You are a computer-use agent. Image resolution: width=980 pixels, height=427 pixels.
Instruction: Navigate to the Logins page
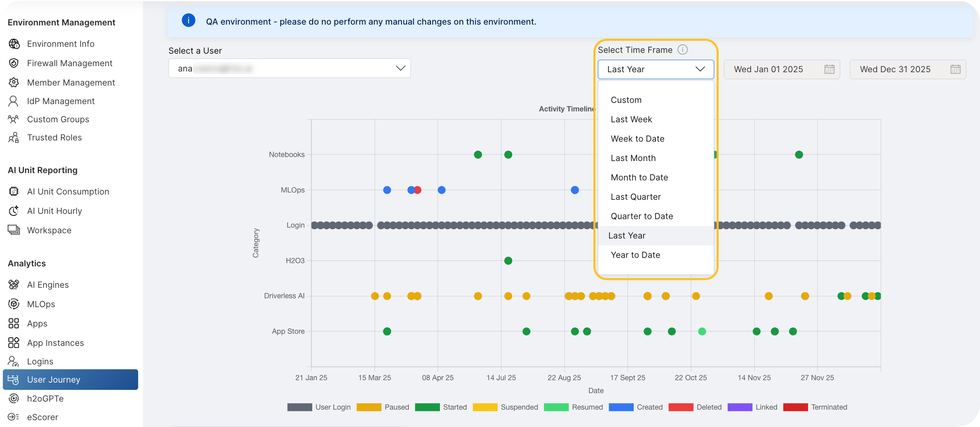40,361
